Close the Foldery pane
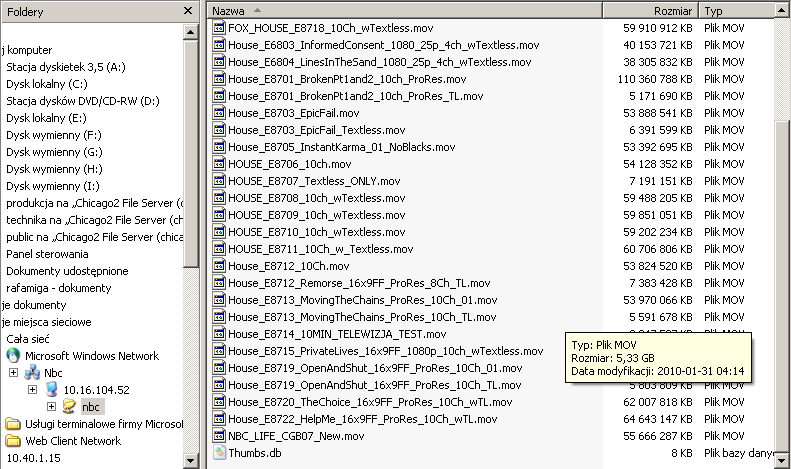 (x=187, y=9)
